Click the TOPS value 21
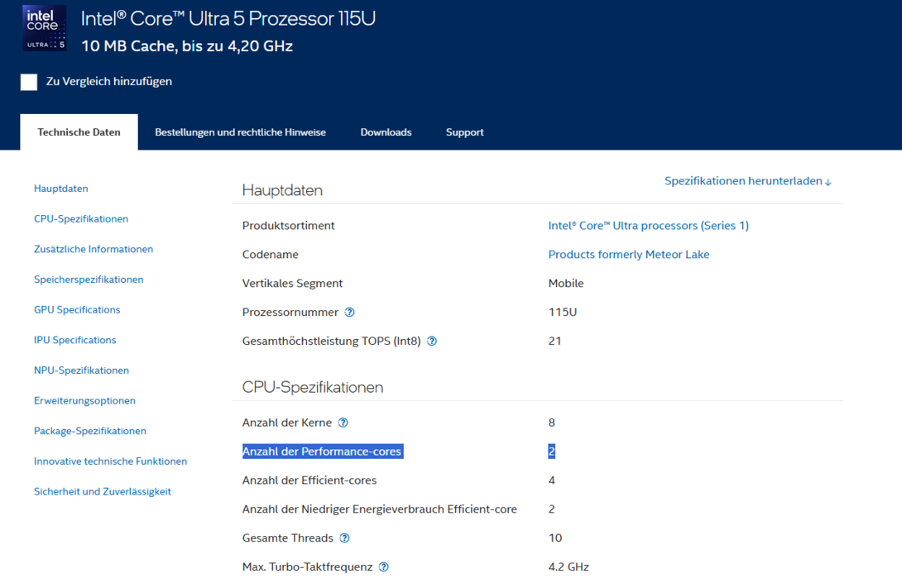This screenshot has width=902, height=588. point(555,341)
